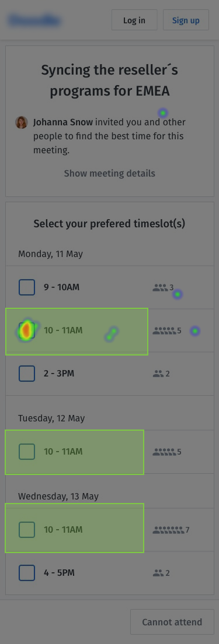The height and width of the screenshot is (644, 219).
Task: Click the 7 participants icon on Wednesday
Action: pyautogui.click(x=168, y=530)
